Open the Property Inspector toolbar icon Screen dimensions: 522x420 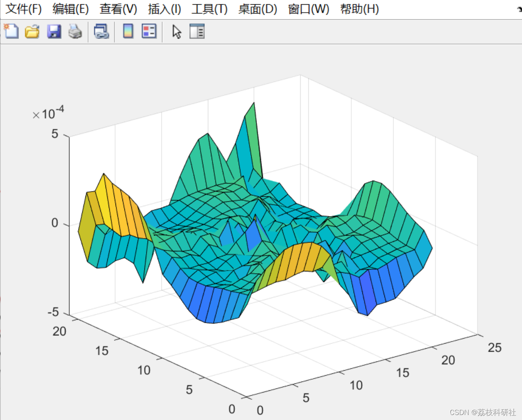197,31
